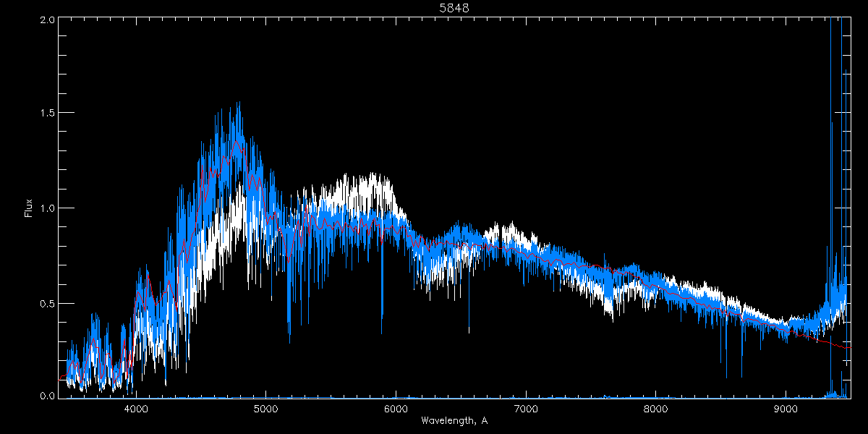This screenshot has width=868, height=434.
Task: Select the 7000 x-axis tick label
Action: coord(526,409)
